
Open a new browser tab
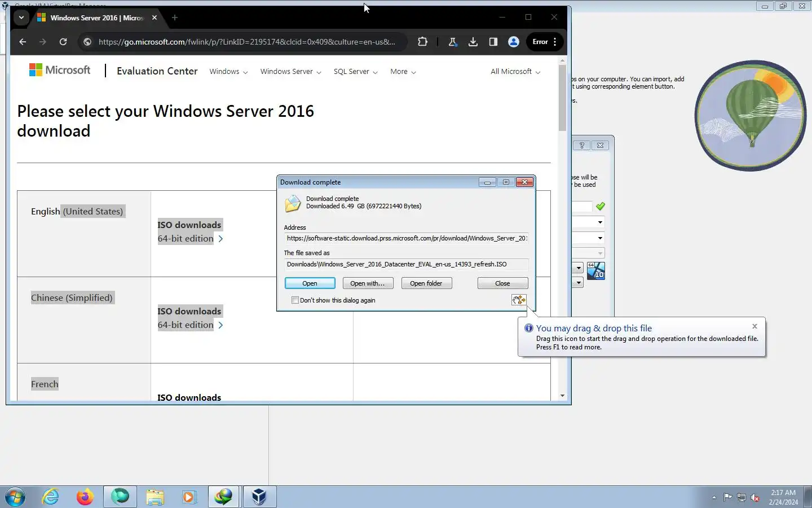click(x=175, y=17)
